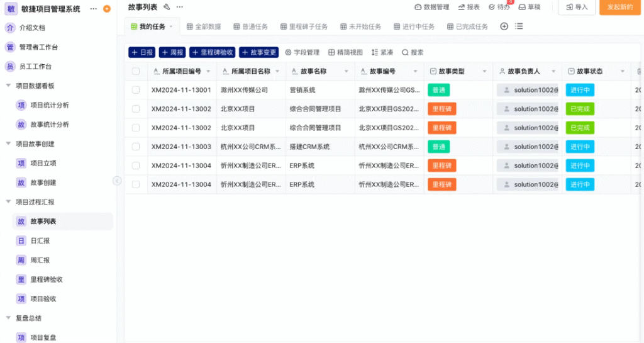Image resolution: width=644 pixels, height=343 pixels.
Task: Open the 故事状态 column dropdown arrow
Action: click(x=622, y=71)
